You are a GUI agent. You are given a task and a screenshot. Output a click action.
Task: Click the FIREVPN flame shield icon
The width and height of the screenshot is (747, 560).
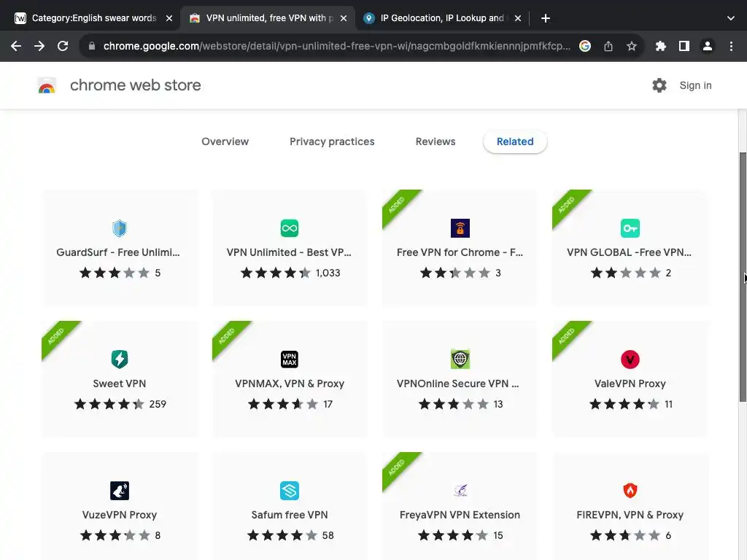(630, 491)
